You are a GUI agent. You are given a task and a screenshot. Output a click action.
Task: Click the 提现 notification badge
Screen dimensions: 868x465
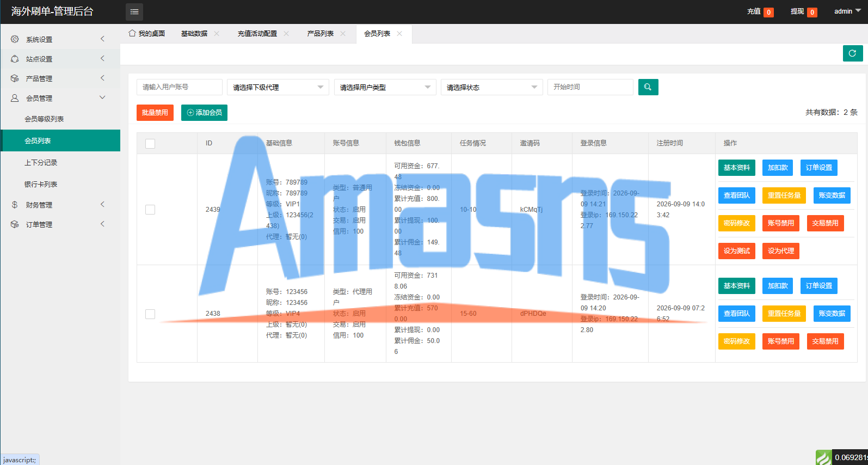coord(812,12)
